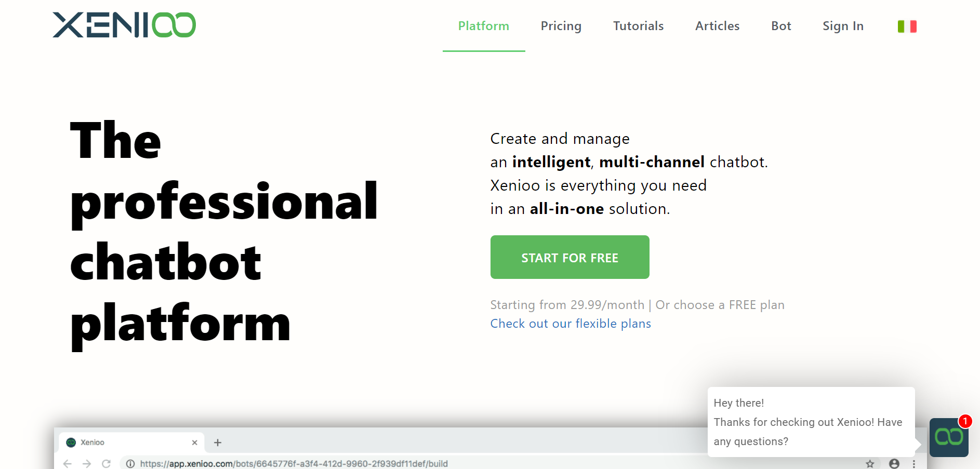
Task: Navigate to Articles
Action: [x=718, y=26]
